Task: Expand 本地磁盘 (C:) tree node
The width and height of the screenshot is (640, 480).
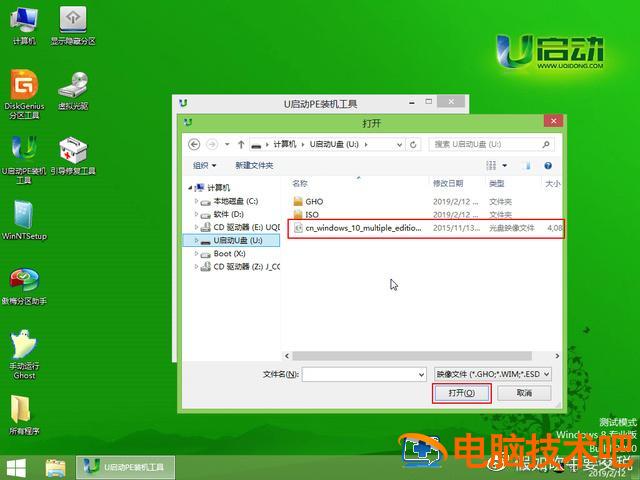Action: 196,201
